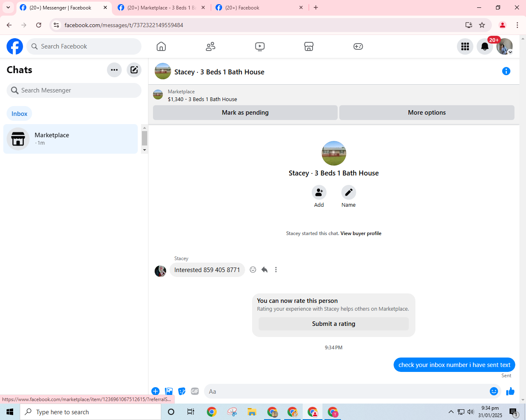Open Task View on taskbar

191,412
